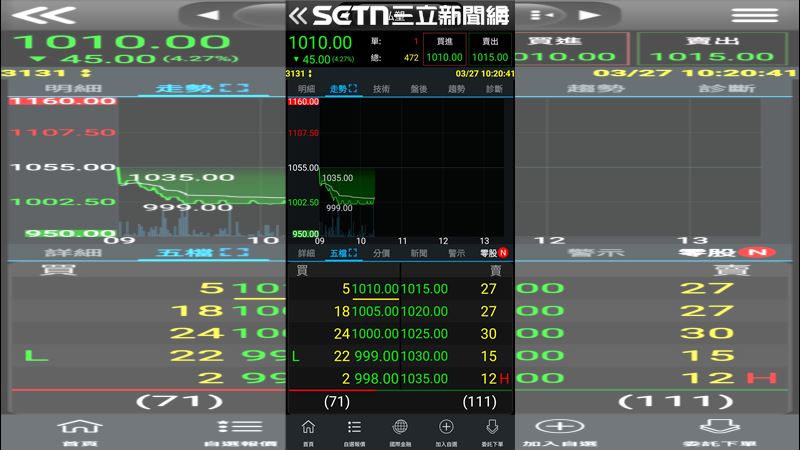
Task: Tap the 45.00 (4.27%) change value in center
Action: (x=323, y=59)
